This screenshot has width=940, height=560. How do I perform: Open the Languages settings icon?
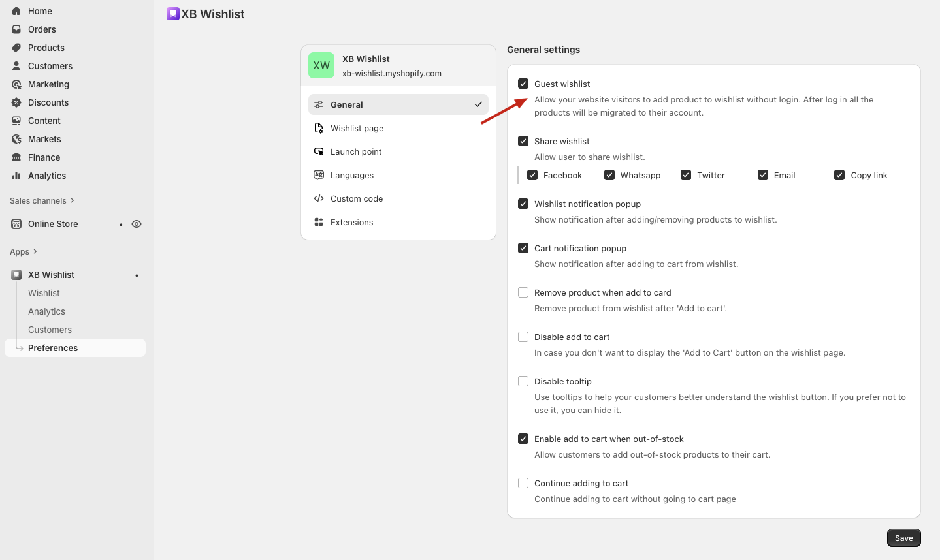(x=318, y=175)
